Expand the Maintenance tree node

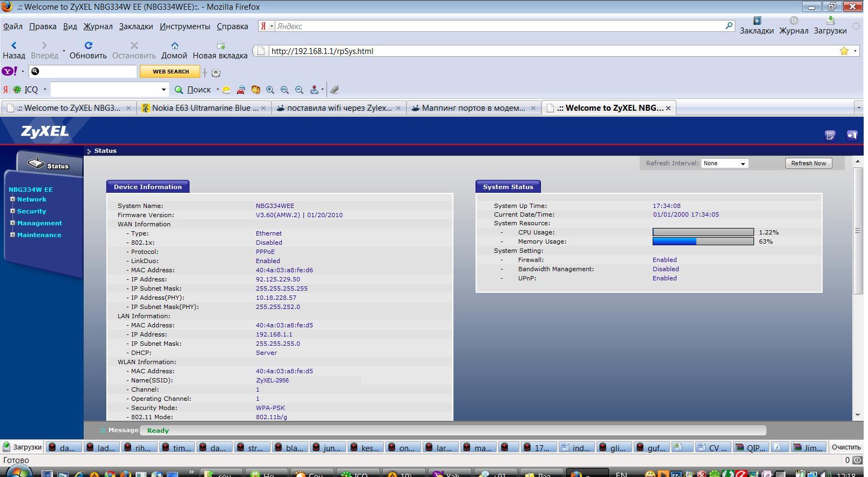tap(12, 234)
